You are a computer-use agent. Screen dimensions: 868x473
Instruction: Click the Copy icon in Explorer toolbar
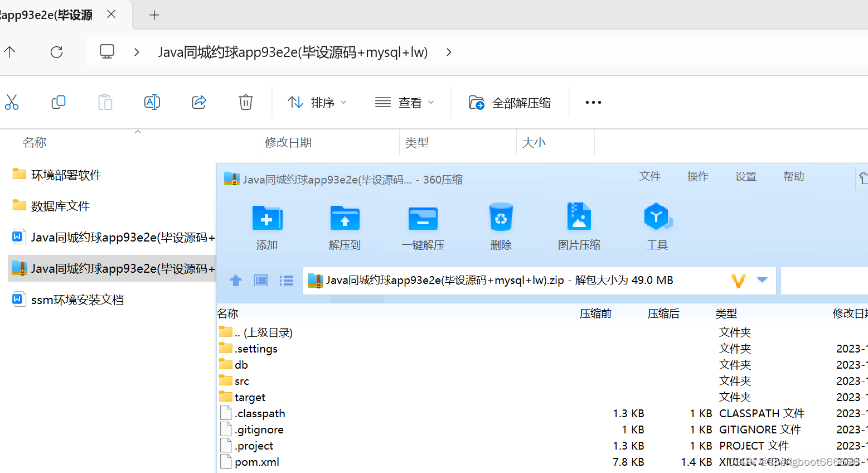(x=59, y=102)
